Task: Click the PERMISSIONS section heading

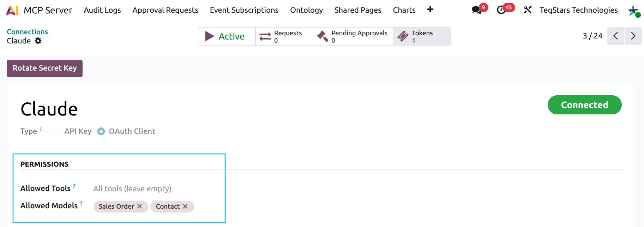Action: (x=44, y=164)
